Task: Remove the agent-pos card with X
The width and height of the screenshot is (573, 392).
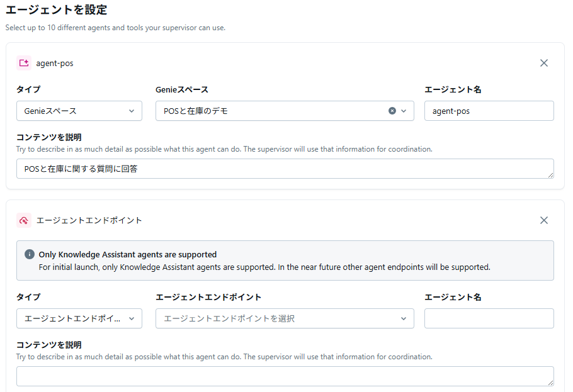Action: tap(544, 63)
